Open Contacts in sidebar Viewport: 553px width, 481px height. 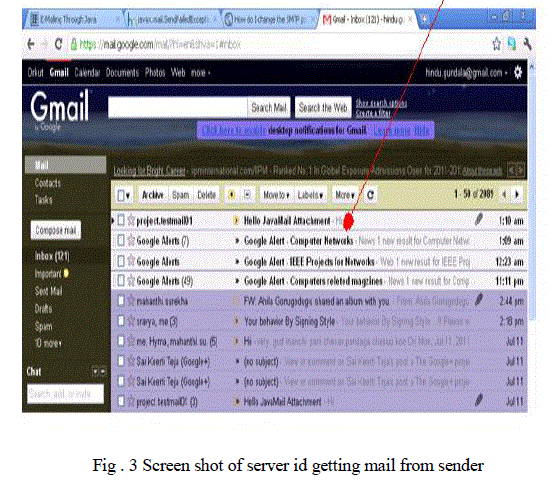[x=48, y=183]
